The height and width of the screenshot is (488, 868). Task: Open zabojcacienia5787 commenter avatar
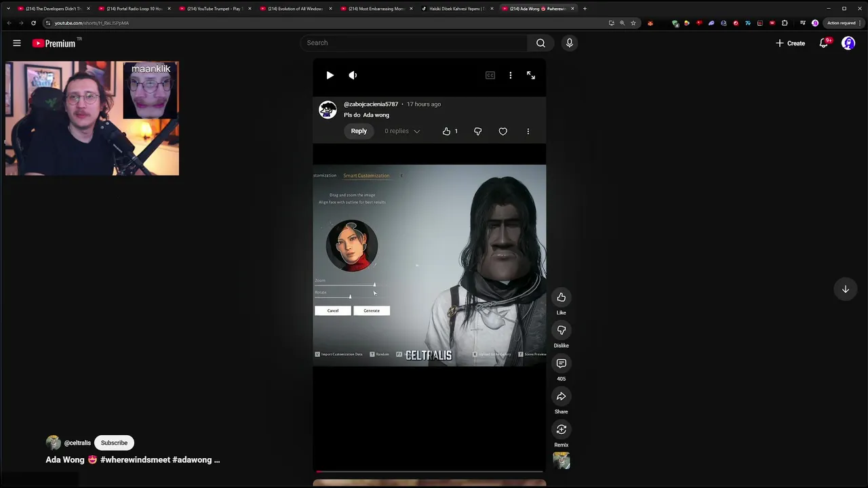point(328,110)
